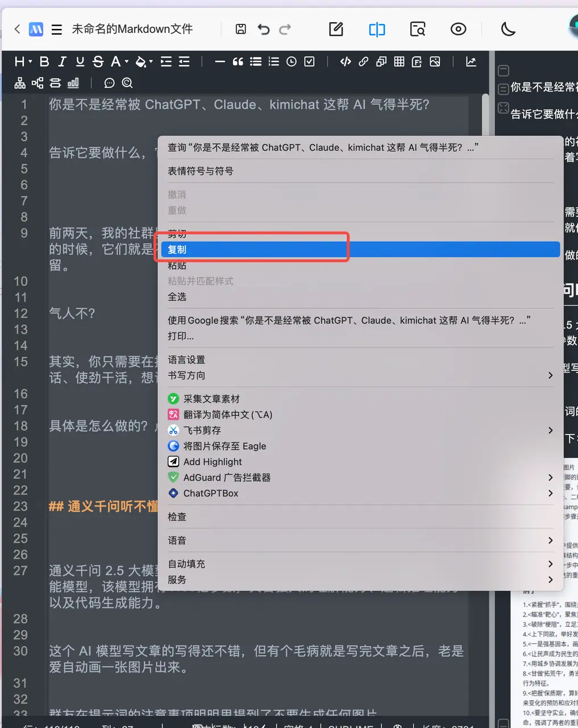Click the blue M app logo

(36, 29)
